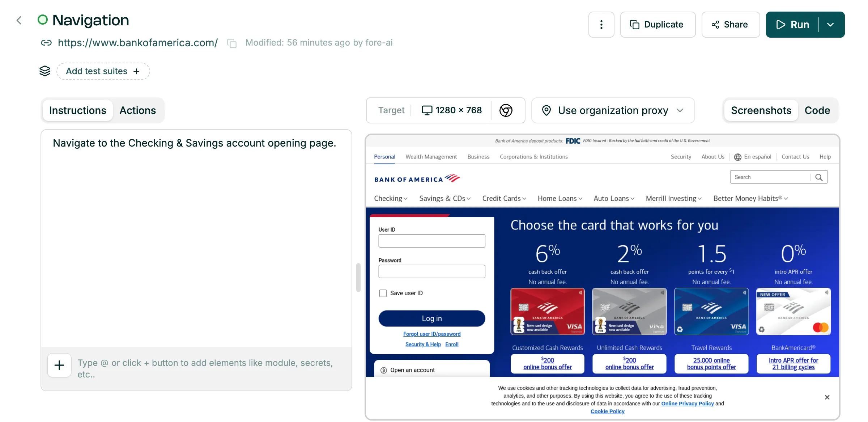Select the Personal tab on the bank page
This screenshot has height=422, width=868.
[384, 157]
